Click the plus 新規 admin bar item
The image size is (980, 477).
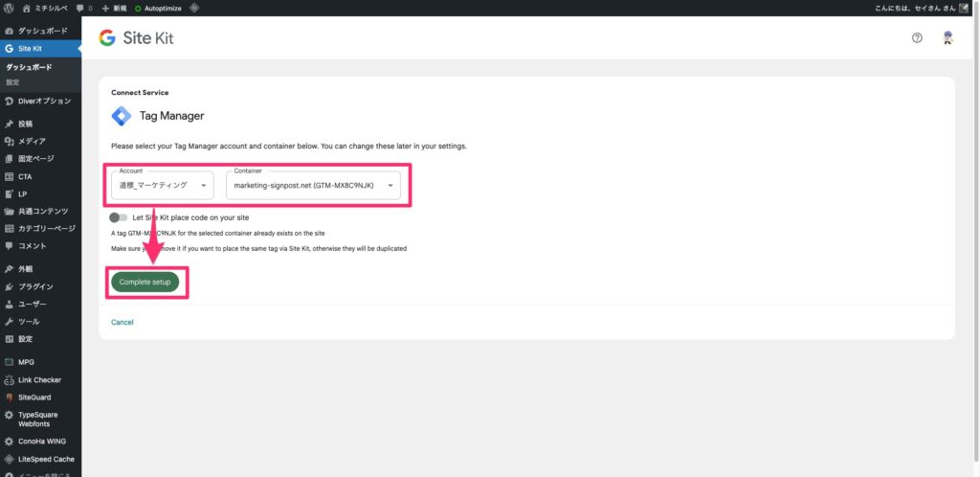(x=113, y=8)
